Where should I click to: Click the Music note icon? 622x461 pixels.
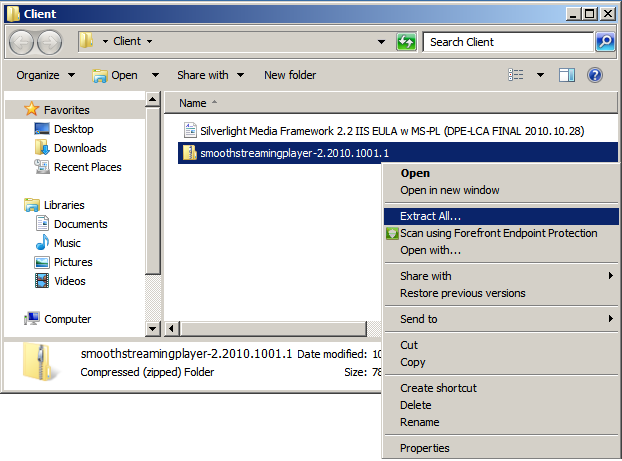[42, 242]
